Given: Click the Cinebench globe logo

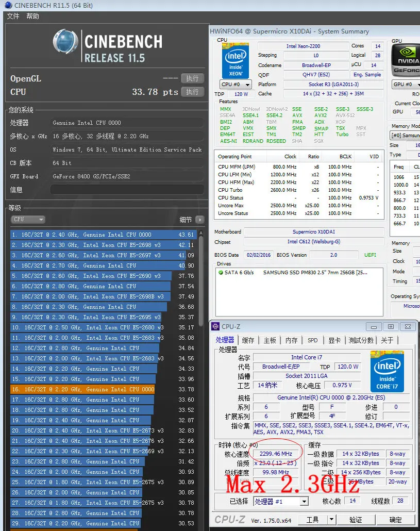Looking at the screenshot, I should (65, 42).
